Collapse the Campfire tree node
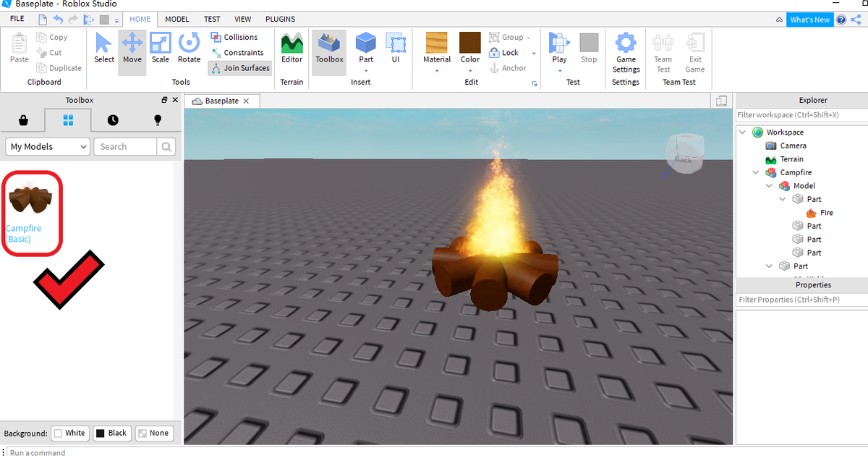The width and height of the screenshot is (868, 456). point(756,173)
